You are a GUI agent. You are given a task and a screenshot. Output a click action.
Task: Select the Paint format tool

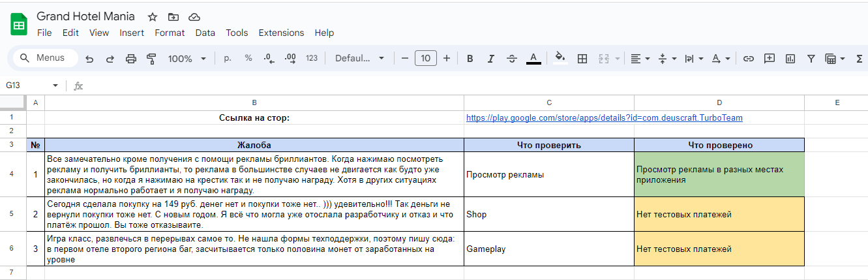point(151,59)
